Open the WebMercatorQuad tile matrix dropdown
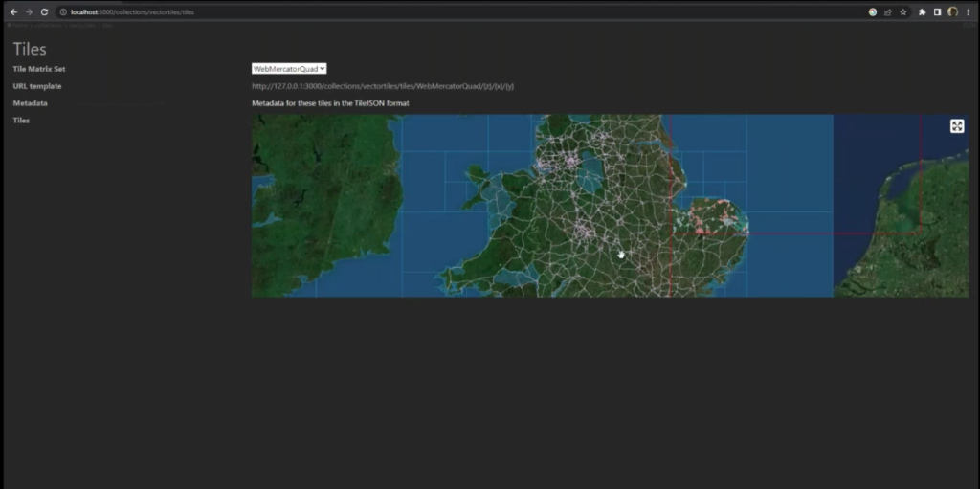The width and height of the screenshot is (980, 489). click(289, 69)
